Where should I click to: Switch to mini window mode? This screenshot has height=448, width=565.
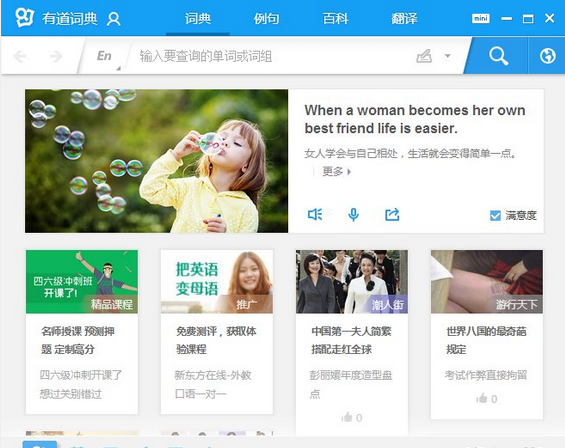(x=481, y=18)
